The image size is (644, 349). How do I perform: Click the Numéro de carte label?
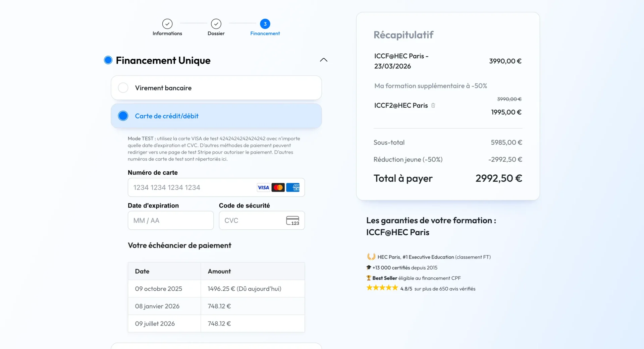coord(153,173)
